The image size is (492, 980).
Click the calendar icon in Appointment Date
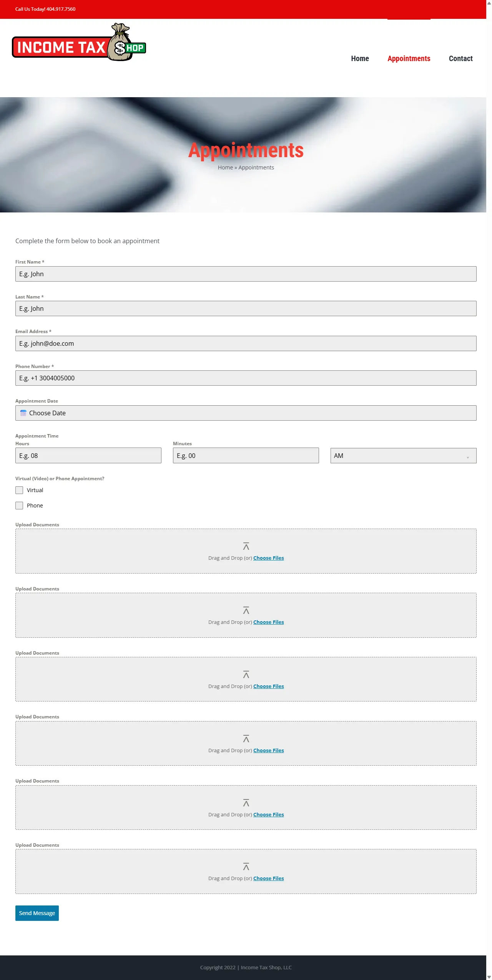[23, 413]
